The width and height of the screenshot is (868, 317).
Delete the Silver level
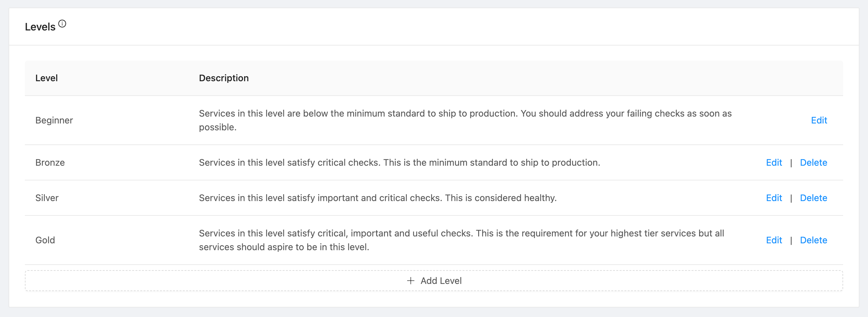[813, 198]
